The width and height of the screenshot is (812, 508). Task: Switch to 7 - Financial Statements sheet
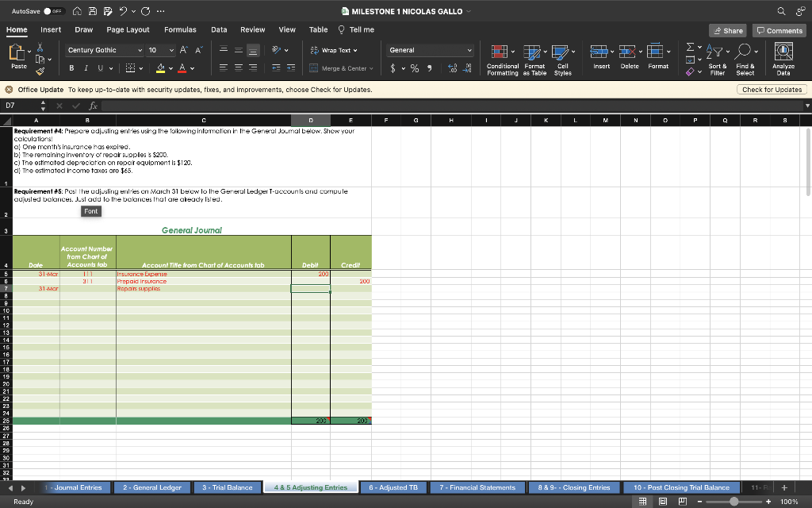point(477,487)
